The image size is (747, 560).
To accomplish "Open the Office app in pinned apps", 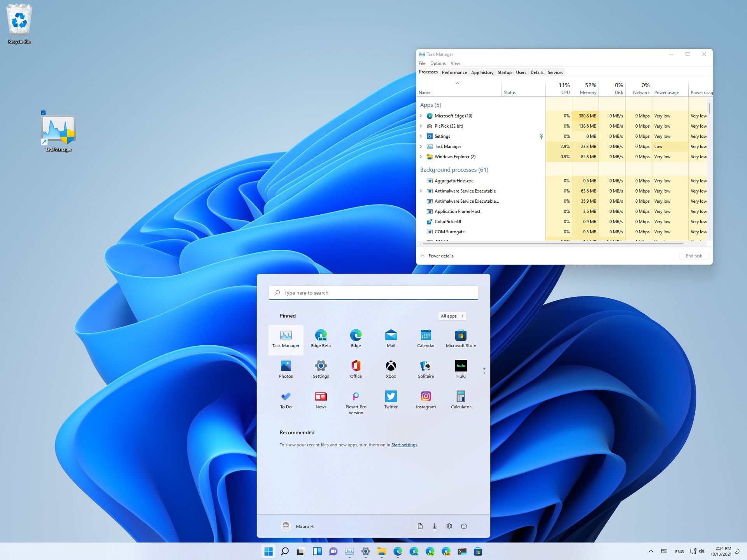I will tap(356, 368).
